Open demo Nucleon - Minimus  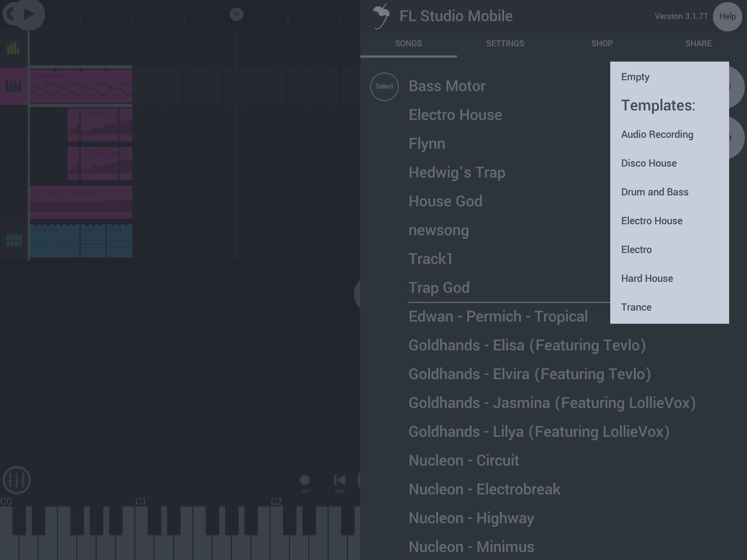coord(471,547)
